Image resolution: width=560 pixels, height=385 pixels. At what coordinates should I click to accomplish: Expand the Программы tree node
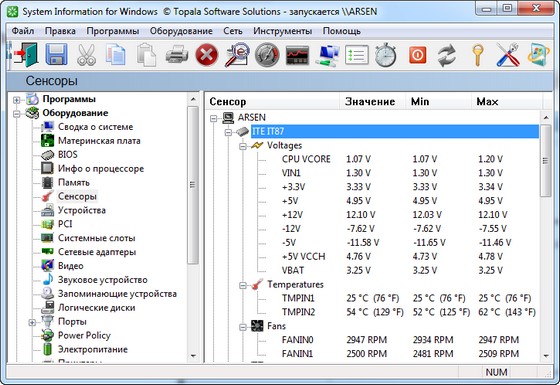[x=16, y=100]
